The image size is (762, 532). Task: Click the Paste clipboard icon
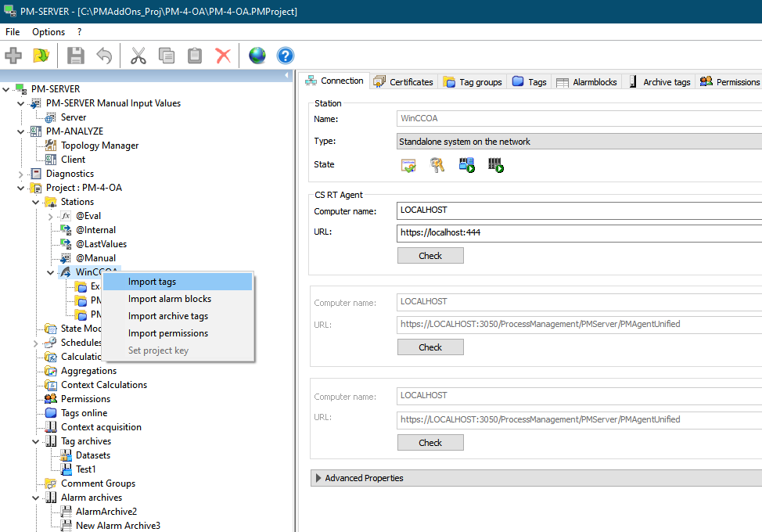click(x=195, y=56)
